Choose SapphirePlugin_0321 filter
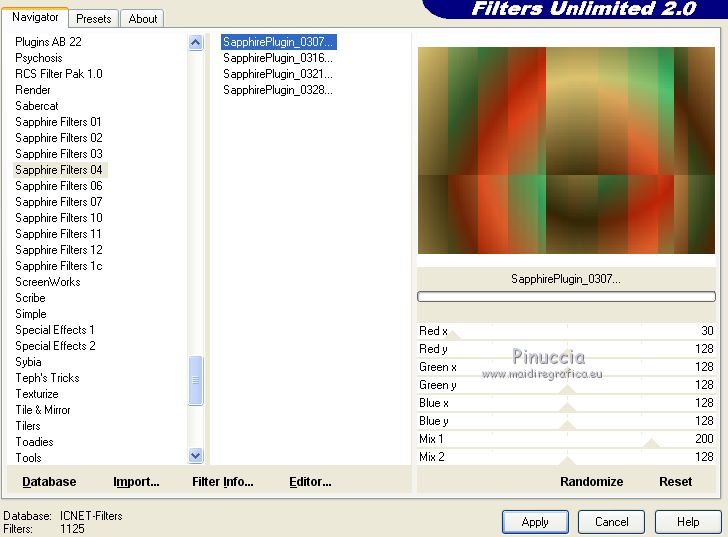This screenshot has height=537, width=728. 278,74
